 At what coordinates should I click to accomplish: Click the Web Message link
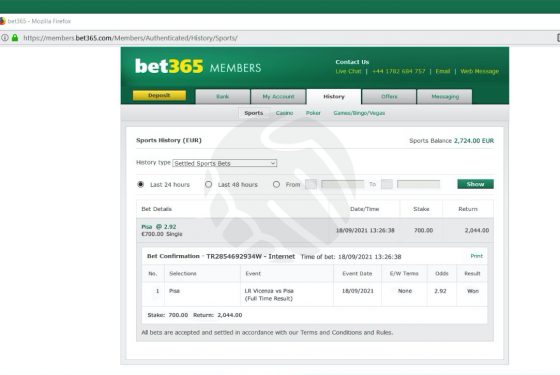click(479, 71)
